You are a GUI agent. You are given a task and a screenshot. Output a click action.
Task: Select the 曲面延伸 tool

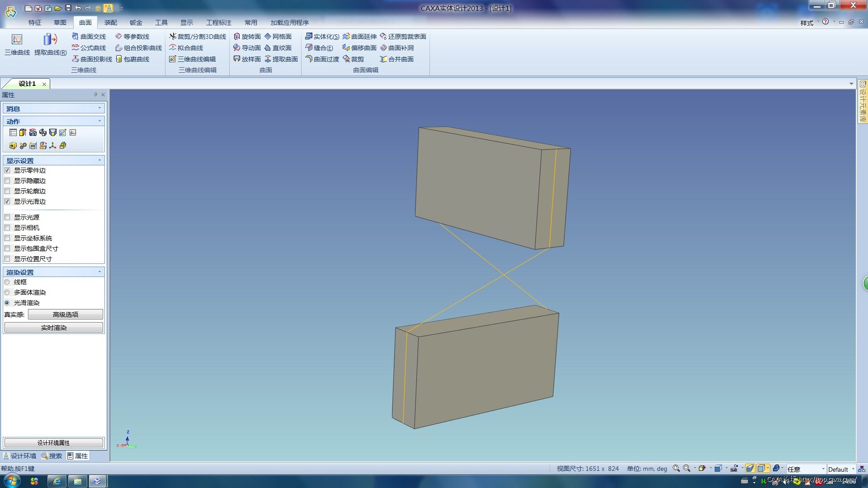[x=359, y=37]
